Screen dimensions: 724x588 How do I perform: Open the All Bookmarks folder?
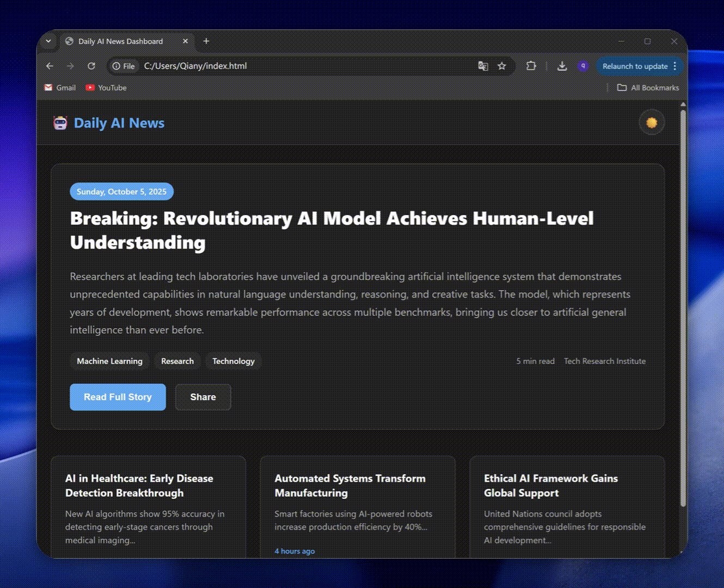click(648, 88)
